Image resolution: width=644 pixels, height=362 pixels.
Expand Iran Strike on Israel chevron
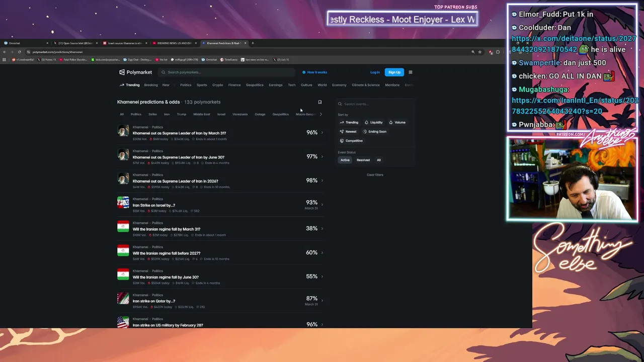click(322, 205)
